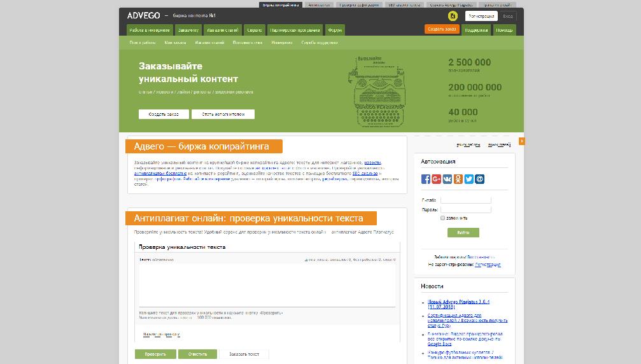This screenshot has width=641, height=364.
Task: Sign in with Twitter icon
Action: pos(469,179)
